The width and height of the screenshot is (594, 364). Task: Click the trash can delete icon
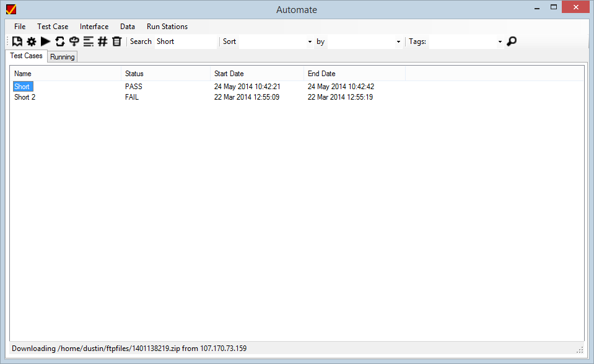pos(116,41)
